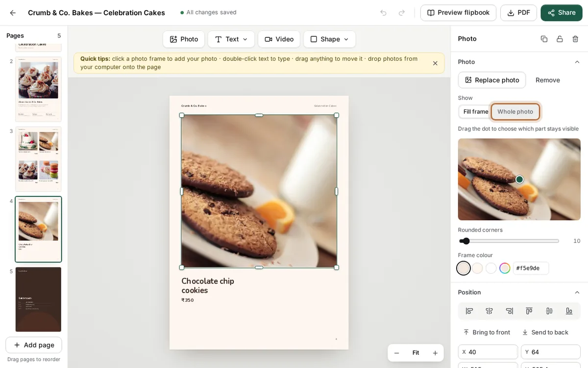Viewport: 588px width, 368px height.
Task: Delete the selected photo with the trash icon
Action: (575, 39)
